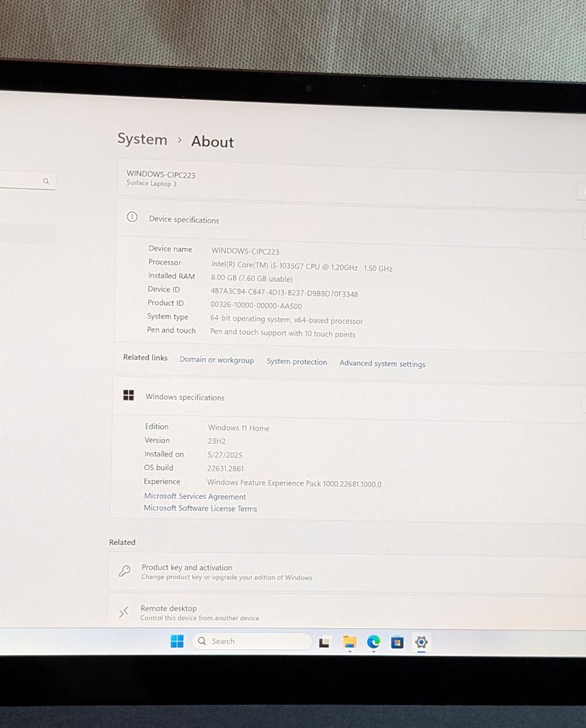Select installed on date 5/27/2025
Image resolution: width=586 pixels, height=728 pixels.
[225, 454]
